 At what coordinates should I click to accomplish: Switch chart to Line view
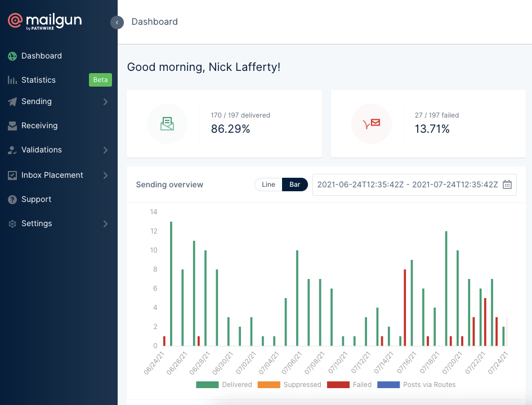tap(268, 184)
